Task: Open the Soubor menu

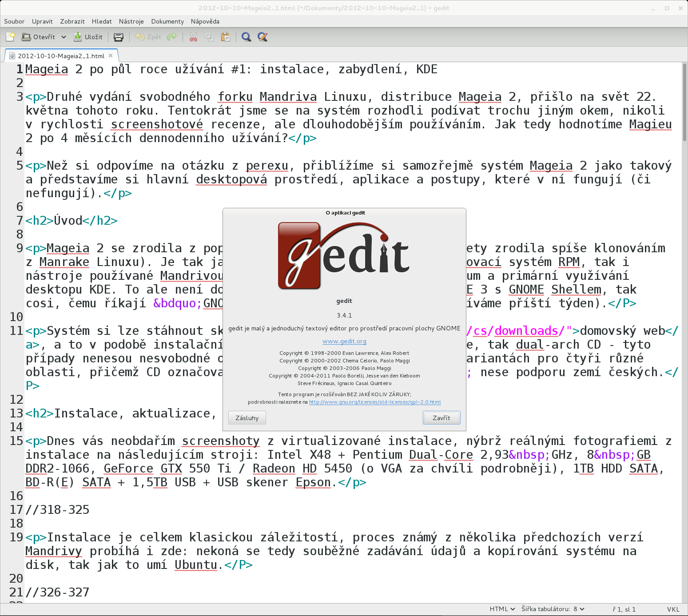Action: pyautogui.click(x=14, y=21)
